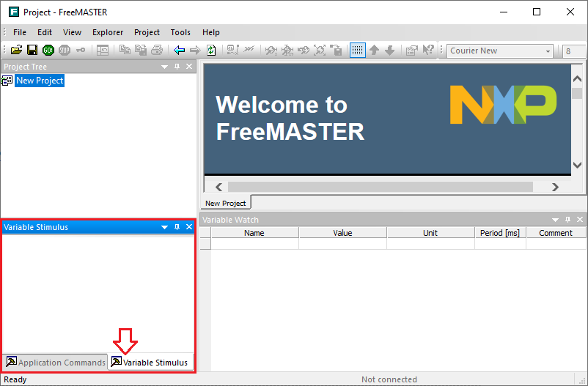588x386 pixels.
Task: Select New Project in the Project Tree
Action: click(x=40, y=81)
